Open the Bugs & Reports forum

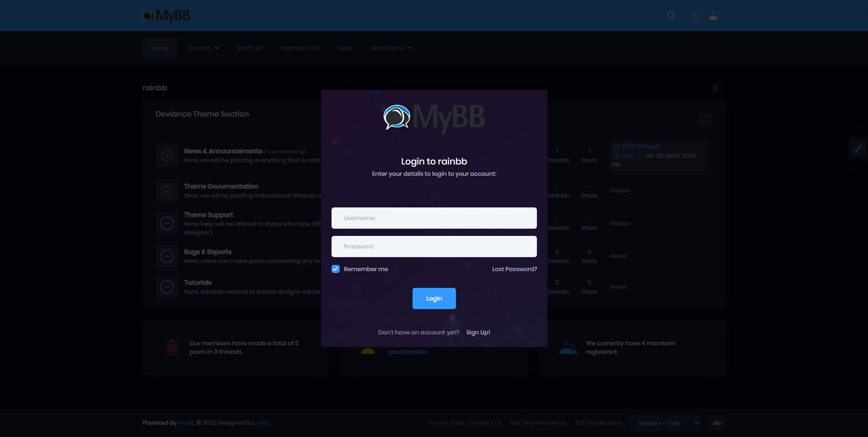(208, 252)
